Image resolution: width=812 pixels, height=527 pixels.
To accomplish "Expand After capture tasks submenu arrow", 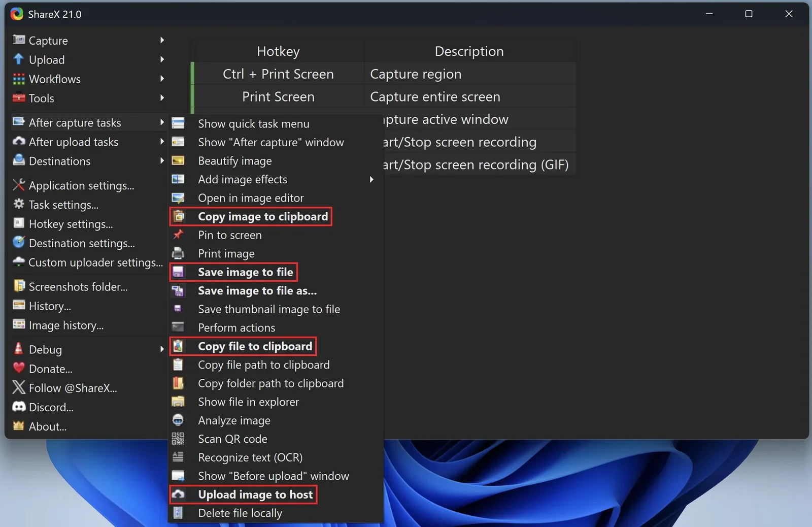I will (162, 122).
